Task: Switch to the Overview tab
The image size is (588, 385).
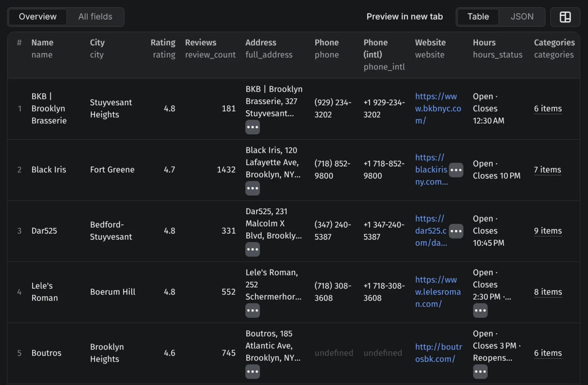Action: pos(38,17)
